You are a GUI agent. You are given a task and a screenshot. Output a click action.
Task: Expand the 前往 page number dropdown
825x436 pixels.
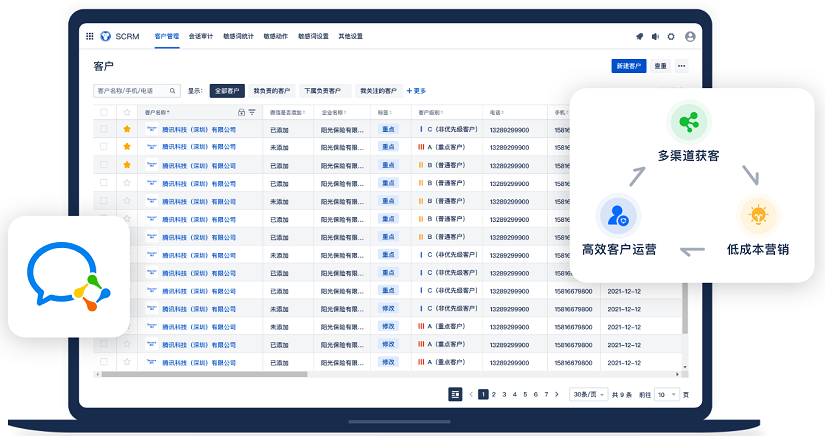coord(668,394)
